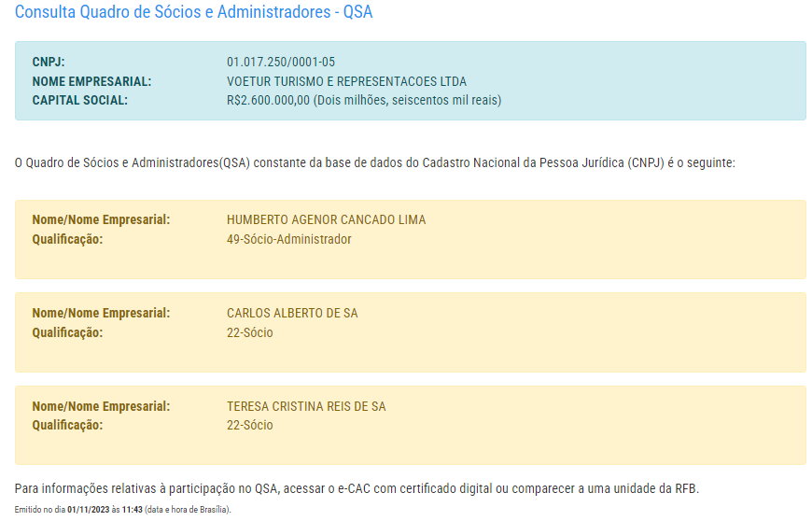Click the 22-Sócio qualification under Carlos Alberto
This screenshot has width=812, height=521.
[x=249, y=332]
